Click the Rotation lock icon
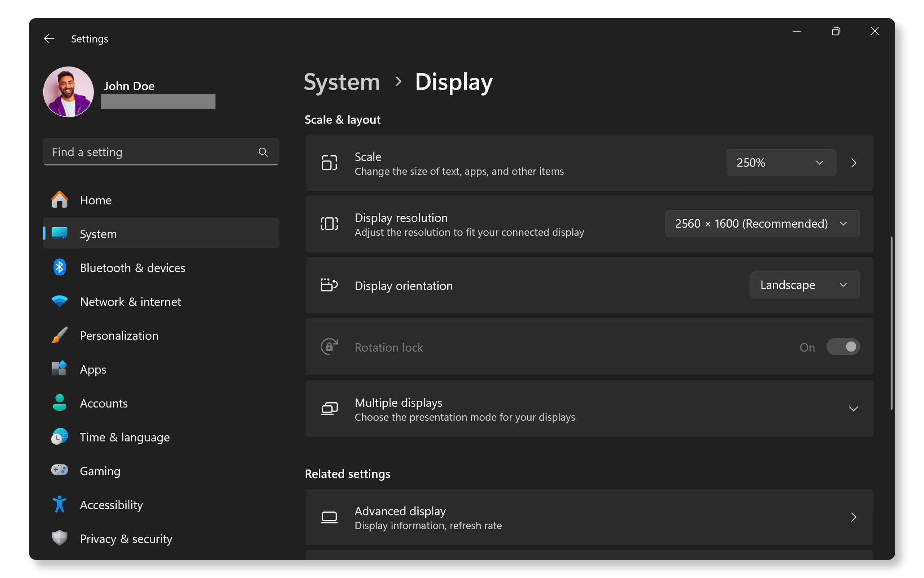This screenshot has height=578, width=924. click(x=329, y=347)
